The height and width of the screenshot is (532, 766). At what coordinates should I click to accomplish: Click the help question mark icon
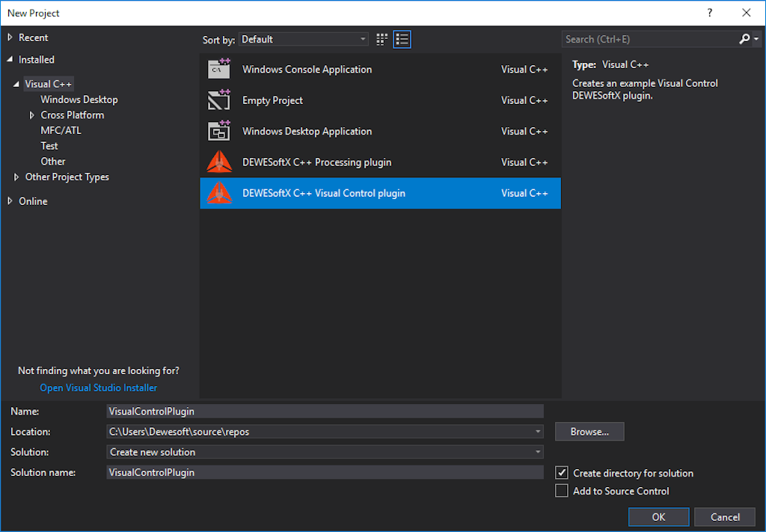[x=709, y=13]
